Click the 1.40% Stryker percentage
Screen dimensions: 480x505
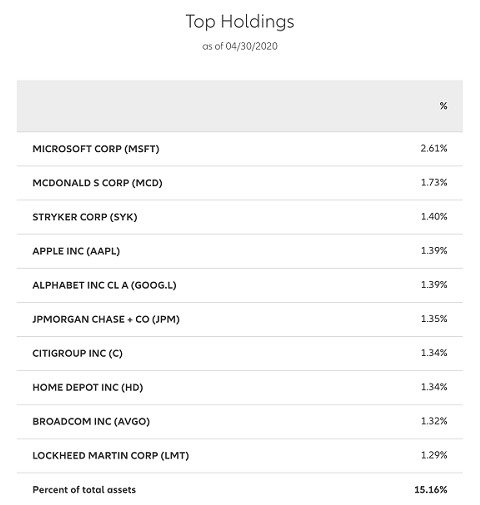click(434, 217)
